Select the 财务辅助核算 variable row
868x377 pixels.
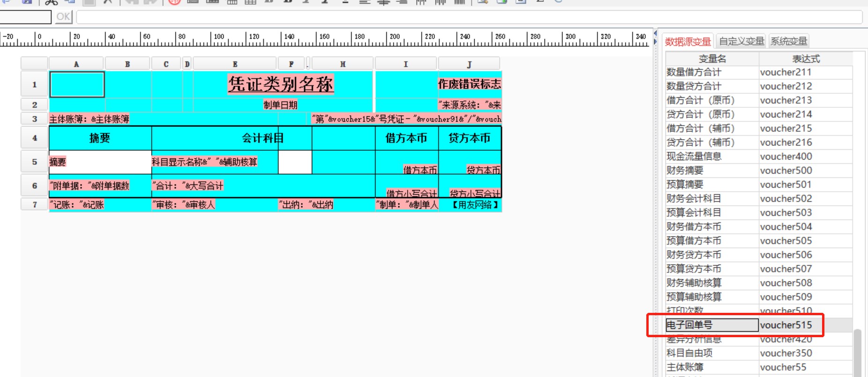[759, 283]
